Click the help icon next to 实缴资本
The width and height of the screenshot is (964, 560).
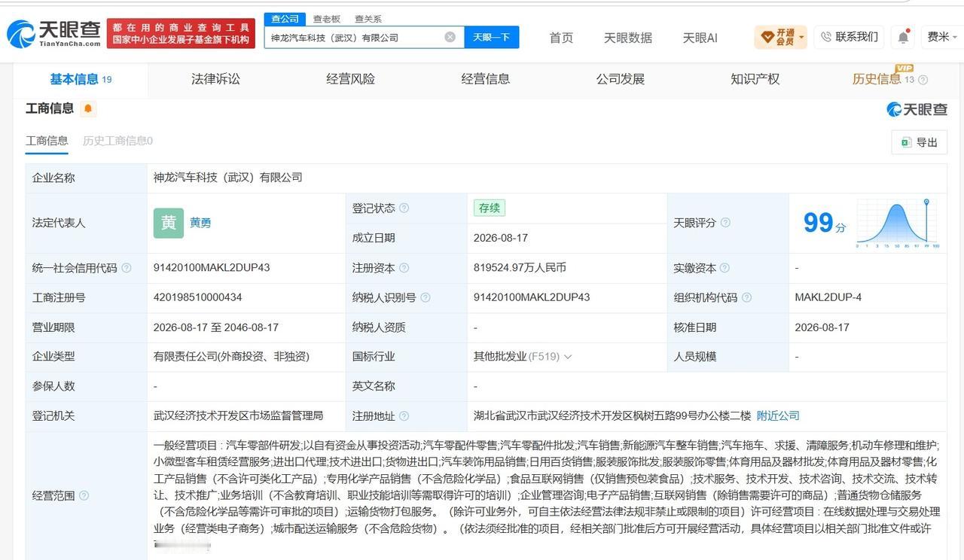click(x=725, y=268)
